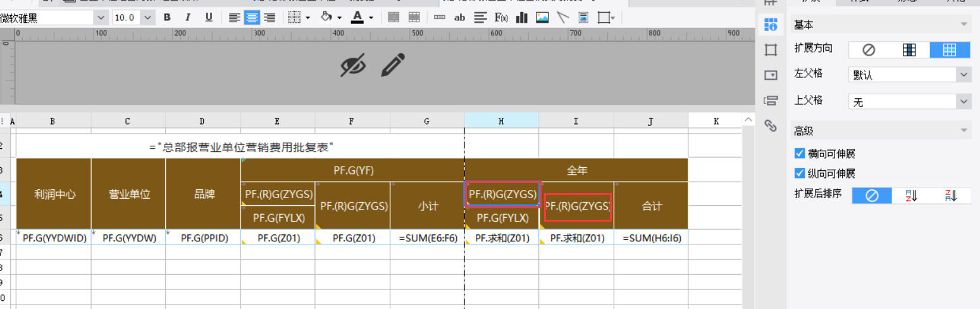Select the 全年 header cell

pos(576,170)
